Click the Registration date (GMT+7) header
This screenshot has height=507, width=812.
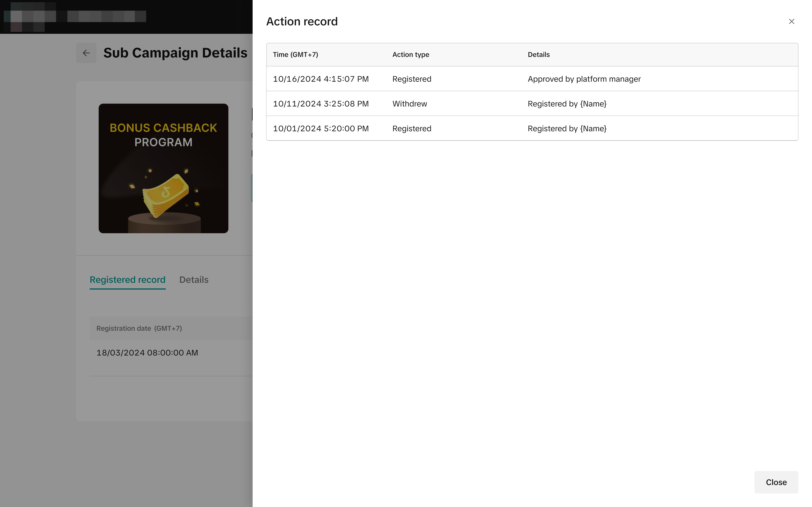(x=139, y=328)
